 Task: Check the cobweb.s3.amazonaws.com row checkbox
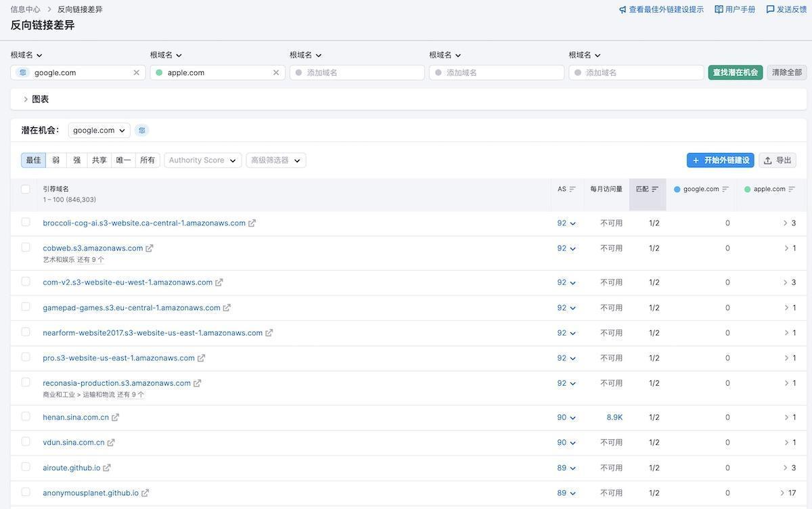[26, 248]
